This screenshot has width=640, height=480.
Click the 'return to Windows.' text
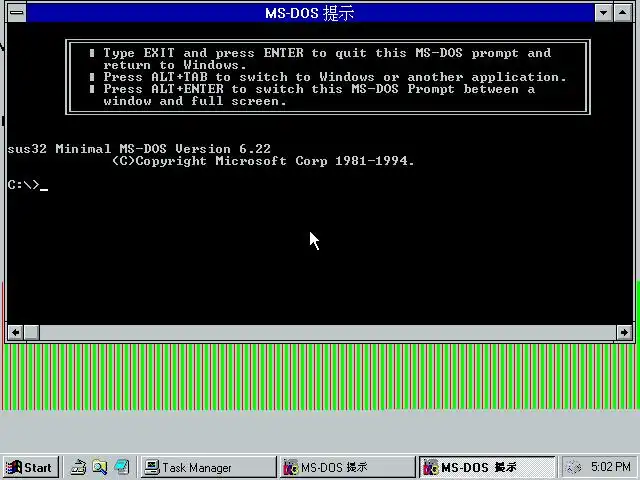(x=175, y=65)
